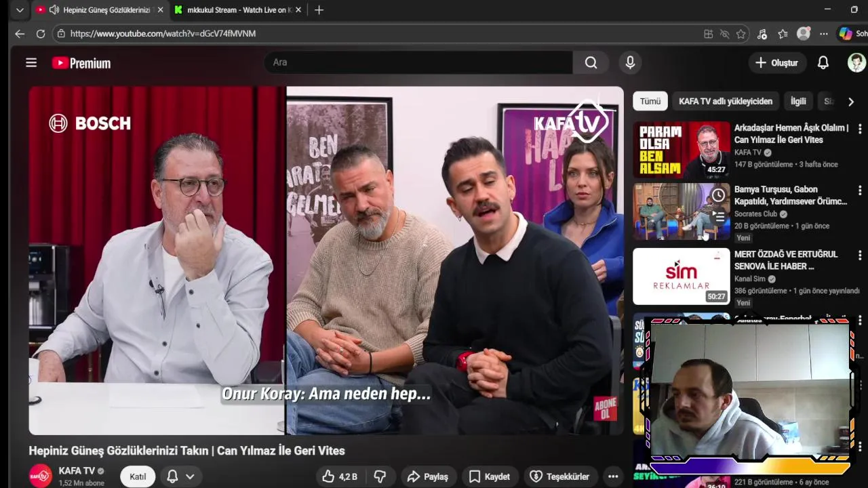Send thanks via Teşekkürler button

pyautogui.click(x=559, y=476)
